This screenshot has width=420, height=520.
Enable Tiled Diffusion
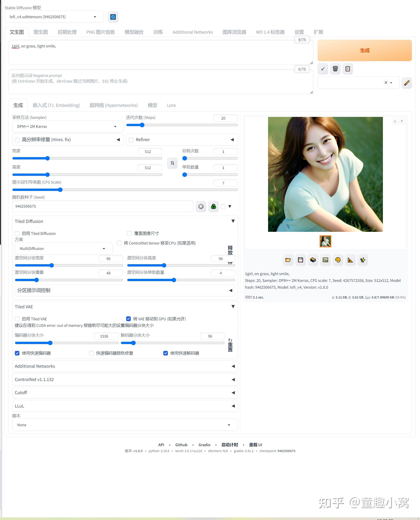pyautogui.click(x=17, y=233)
